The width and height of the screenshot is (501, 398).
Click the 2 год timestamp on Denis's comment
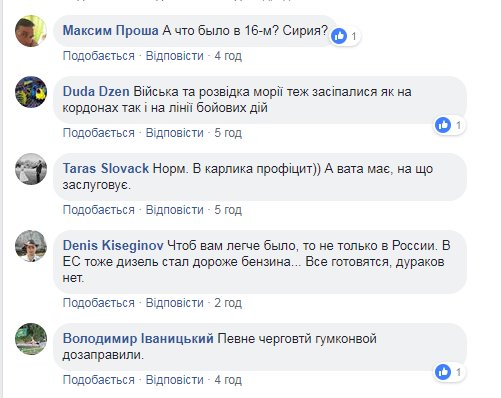coord(228,303)
